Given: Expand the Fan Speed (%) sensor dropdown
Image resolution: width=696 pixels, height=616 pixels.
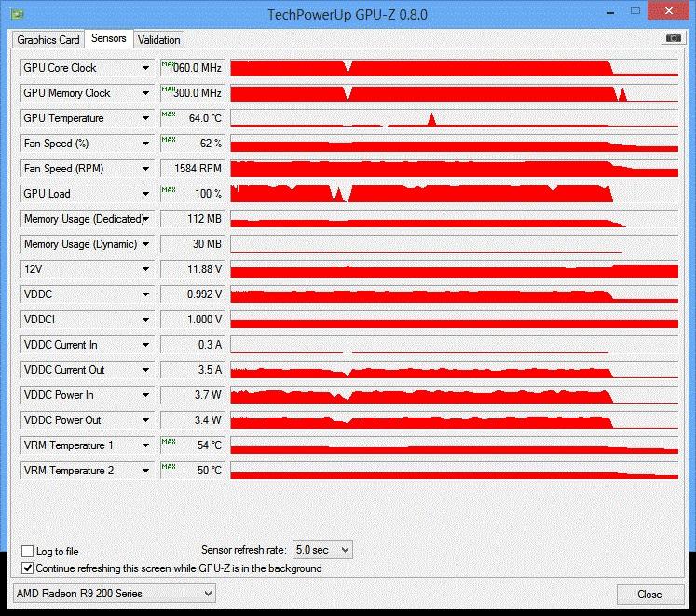Looking at the screenshot, I should (x=145, y=144).
